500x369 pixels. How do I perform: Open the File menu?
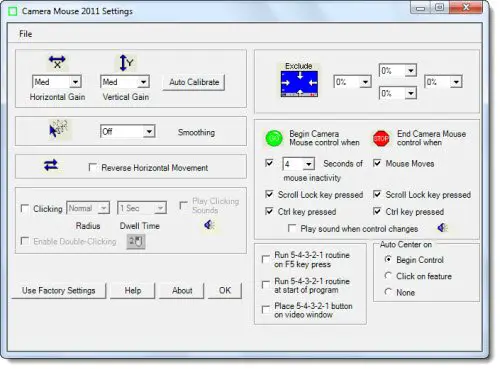26,34
